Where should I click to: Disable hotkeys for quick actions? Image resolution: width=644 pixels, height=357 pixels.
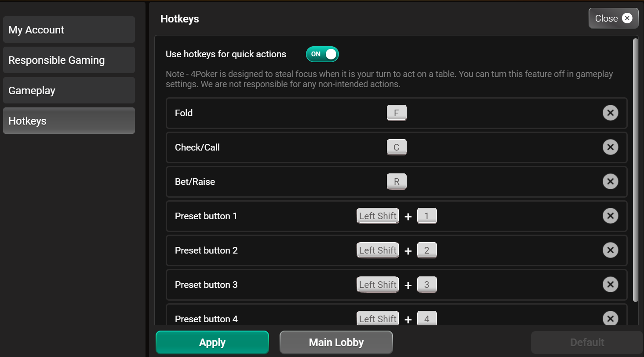[x=322, y=54]
